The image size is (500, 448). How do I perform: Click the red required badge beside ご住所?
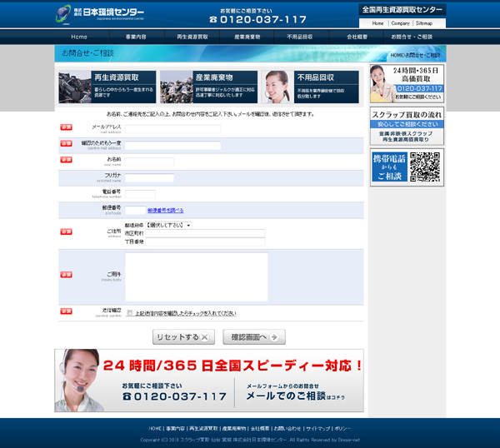point(67,231)
